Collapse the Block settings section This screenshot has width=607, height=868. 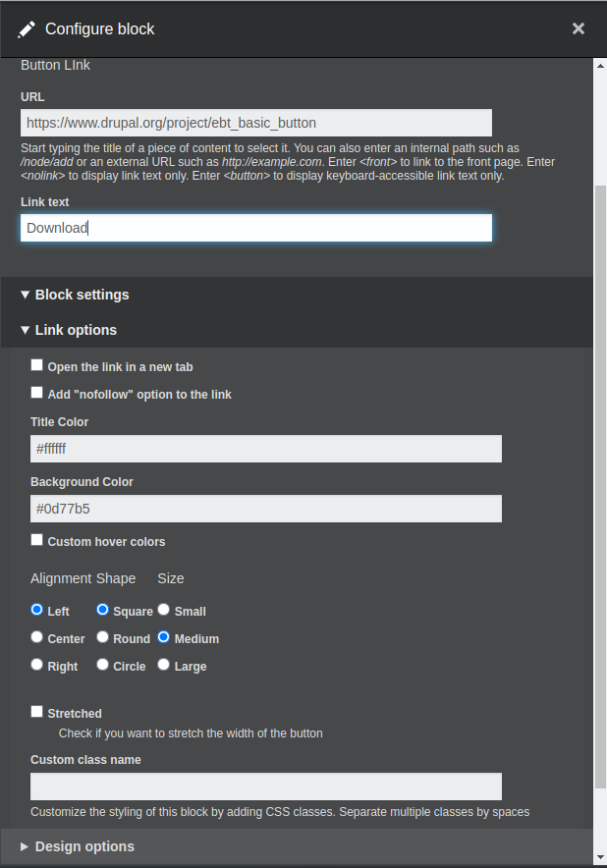[75, 295]
